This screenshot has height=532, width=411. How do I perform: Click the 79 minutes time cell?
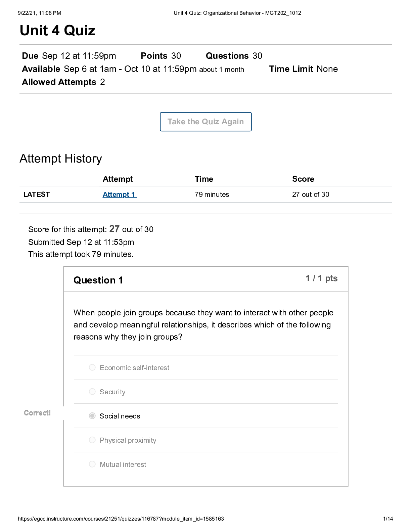coord(212,194)
